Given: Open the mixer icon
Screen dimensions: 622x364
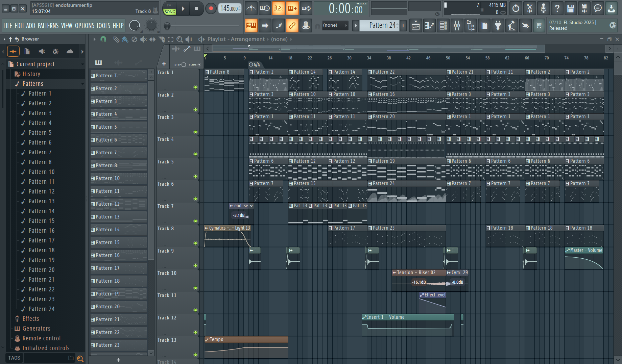Looking at the screenshot, I should tap(457, 26).
